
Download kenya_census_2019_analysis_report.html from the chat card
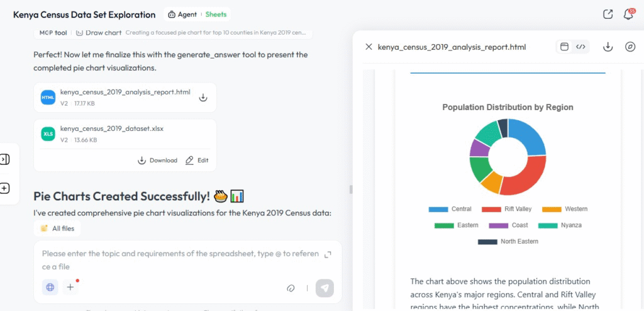coord(203,98)
